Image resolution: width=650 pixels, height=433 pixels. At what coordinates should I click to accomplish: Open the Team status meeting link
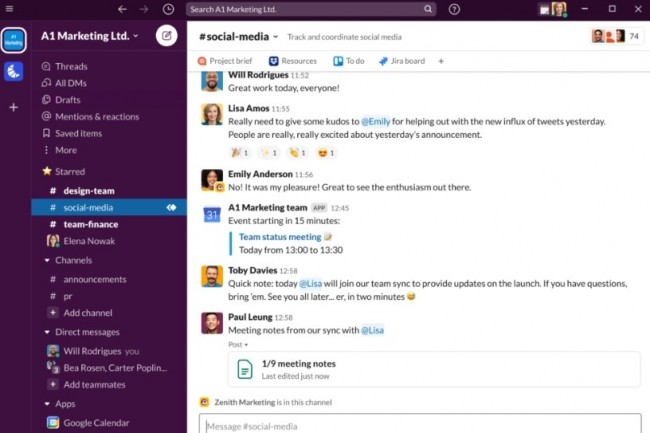pos(280,237)
